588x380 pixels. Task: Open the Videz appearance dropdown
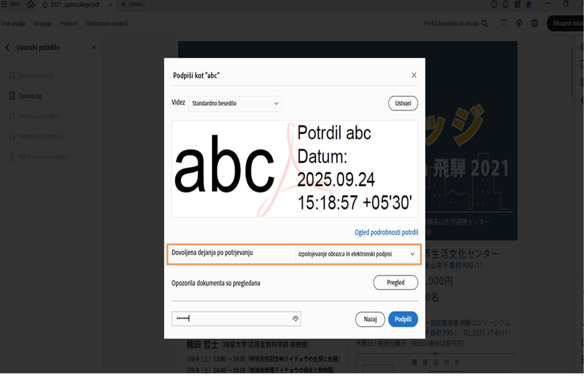pos(235,103)
